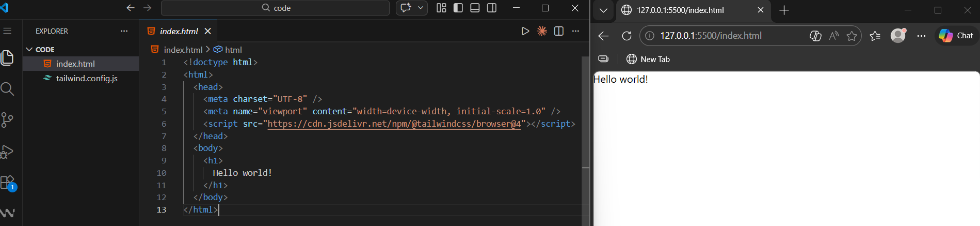The height and width of the screenshot is (226, 980).
Task: Select tailwind.config.js in the Explorer tree
Action: pos(81,78)
